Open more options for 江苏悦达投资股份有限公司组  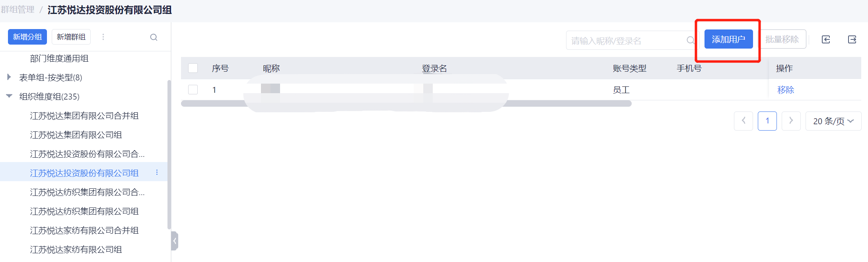pyautogui.click(x=157, y=172)
